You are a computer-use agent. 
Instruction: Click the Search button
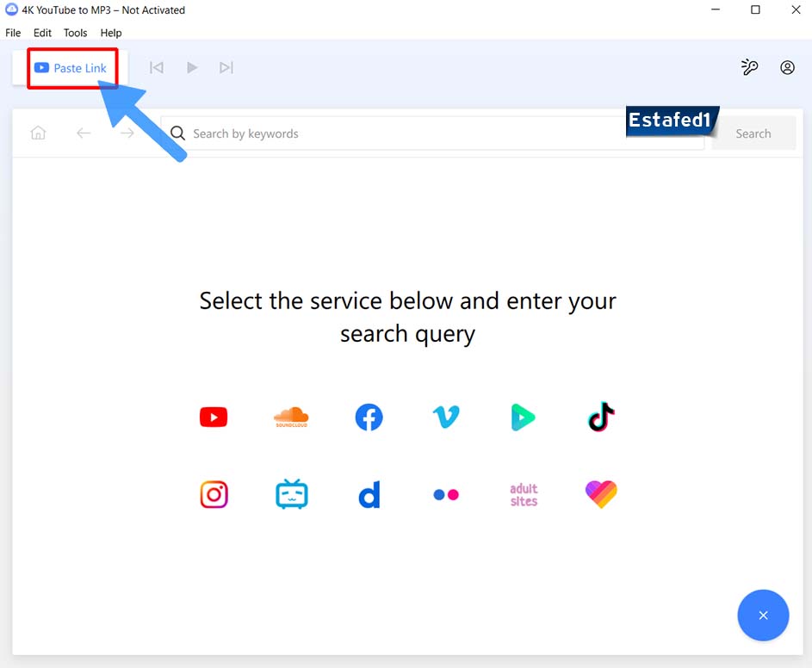(x=753, y=133)
